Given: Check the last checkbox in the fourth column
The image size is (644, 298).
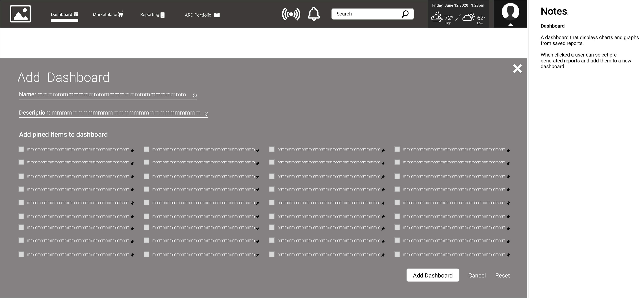Looking at the screenshot, I should click(x=397, y=254).
